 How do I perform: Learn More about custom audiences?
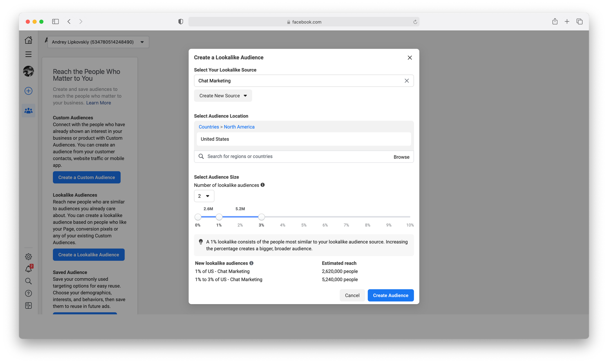pos(98,103)
